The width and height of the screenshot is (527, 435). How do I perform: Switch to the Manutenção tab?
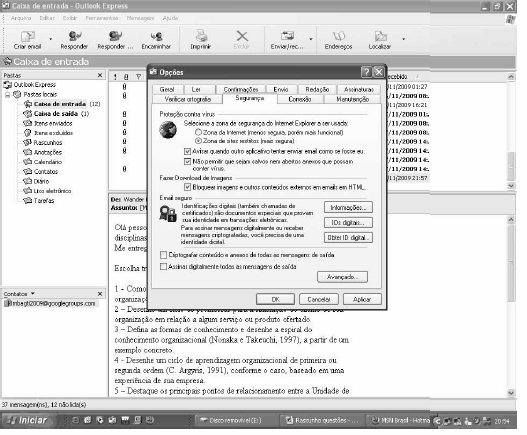(x=353, y=99)
